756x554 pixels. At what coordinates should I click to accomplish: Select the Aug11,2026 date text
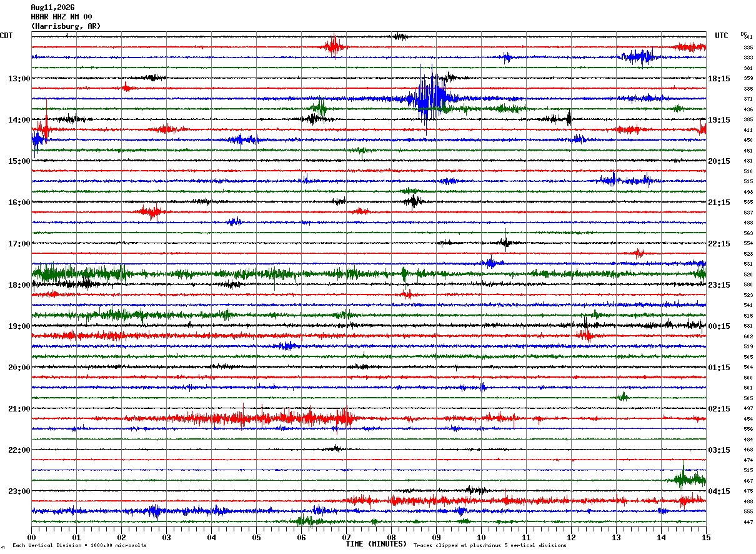[x=52, y=8]
